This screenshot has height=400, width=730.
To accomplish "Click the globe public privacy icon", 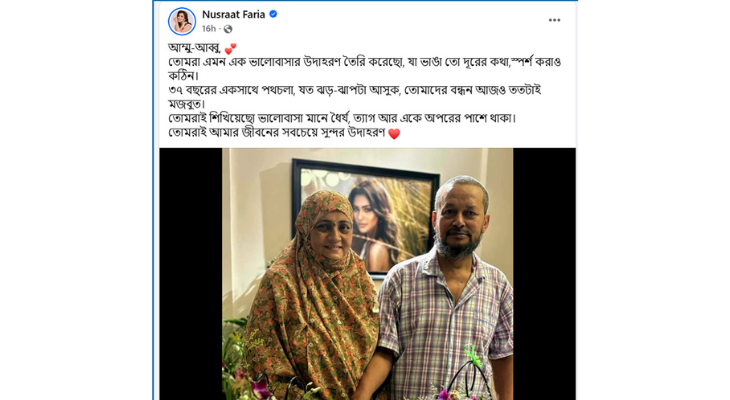I will pyautogui.click(x=228, y=29).
